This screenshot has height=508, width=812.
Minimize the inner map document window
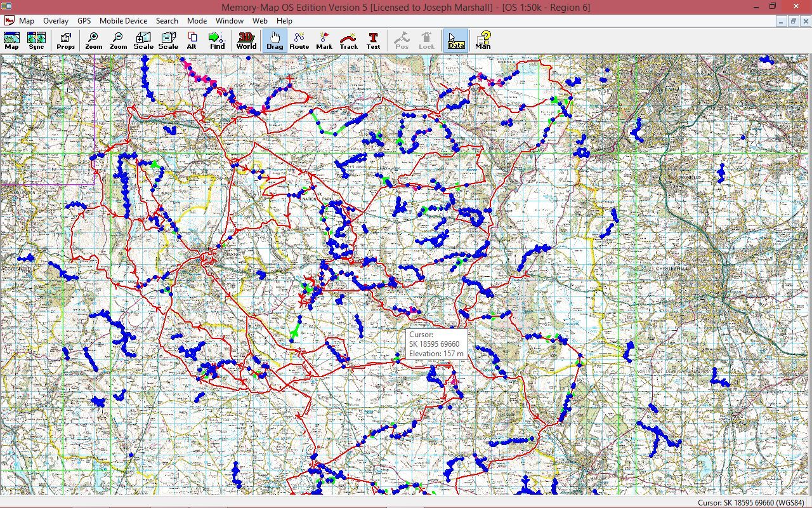[x=782, y=21]
